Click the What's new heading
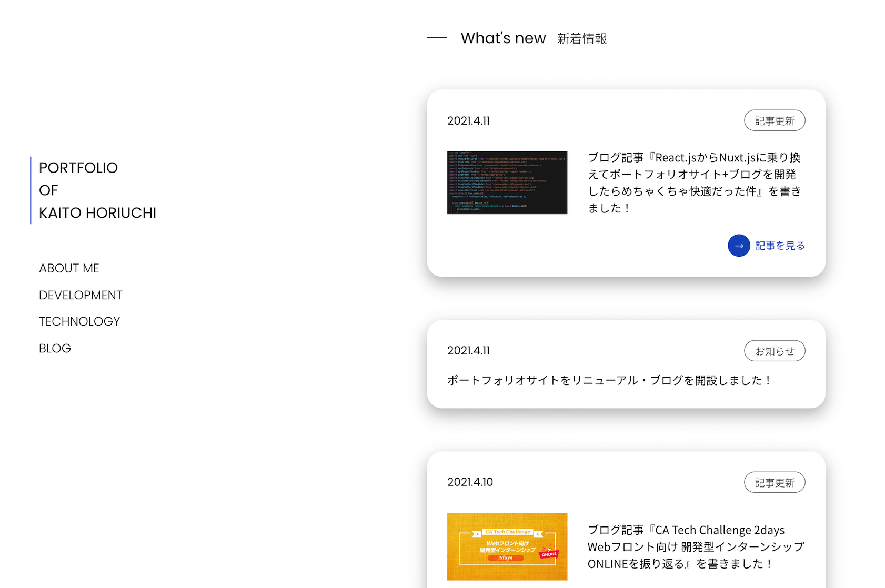885x588 pixels. (503, 37)
